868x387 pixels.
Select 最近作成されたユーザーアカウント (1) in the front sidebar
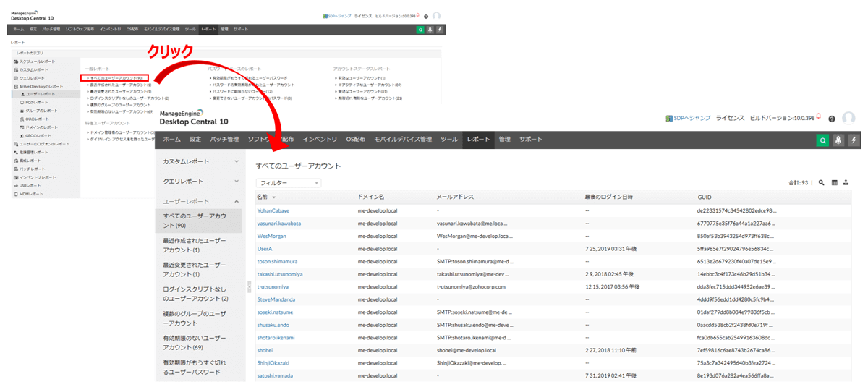195,244
